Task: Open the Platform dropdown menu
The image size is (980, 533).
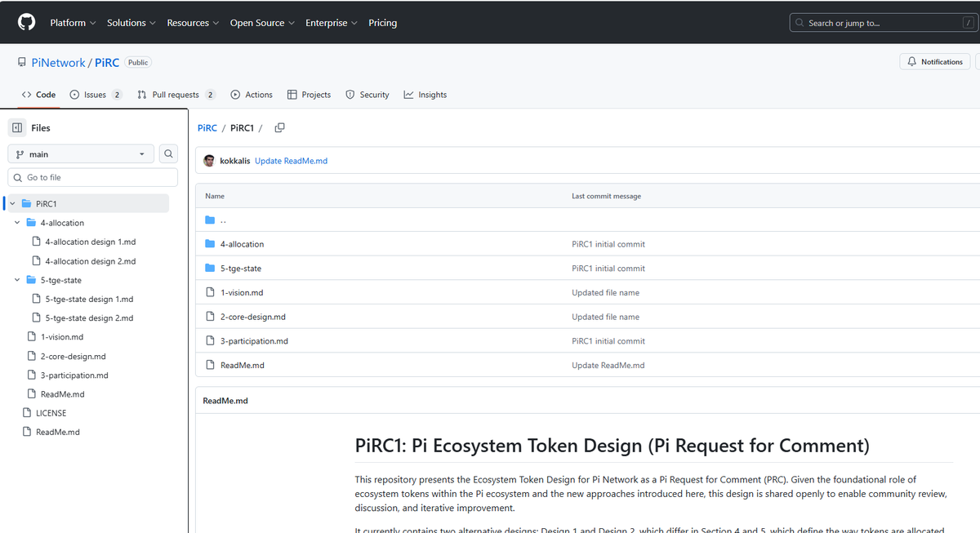Action: click(73, 23)
